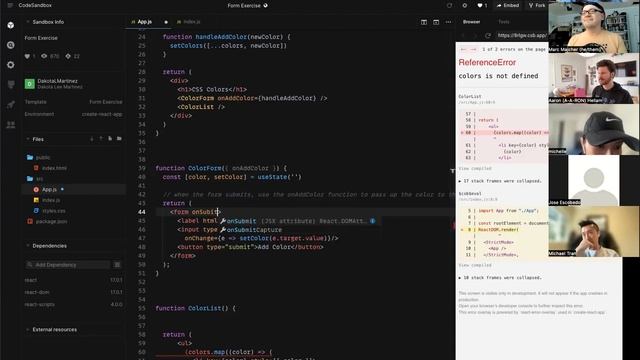Show next error in the error overlay
The height and width of the screenshot is (360, 640).
click(x=473, y=49)
